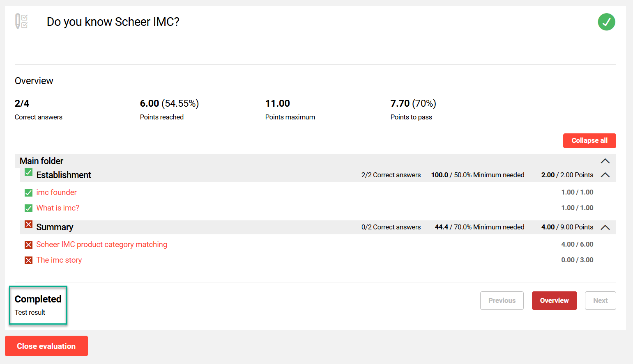Viewport: 633px width, 364px height.
Task: Click the green check beside Establishment
Action: (28, 172)
